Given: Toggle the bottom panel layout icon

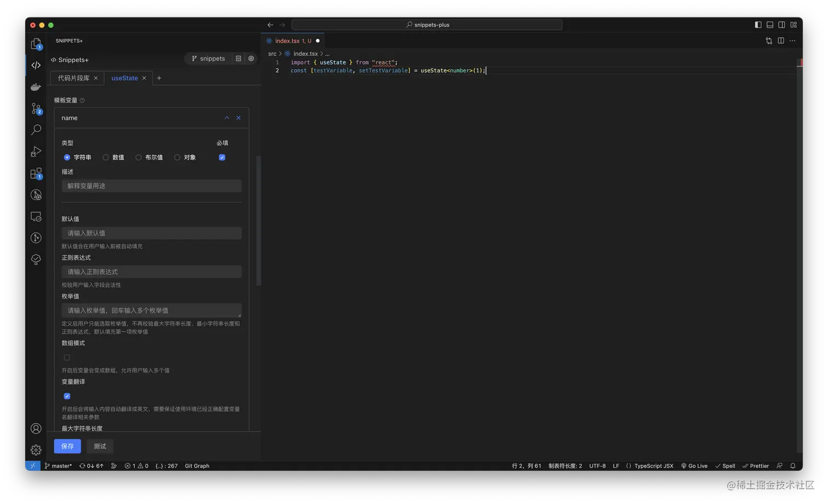Looking at the screenshot, I should coord(770,25).
